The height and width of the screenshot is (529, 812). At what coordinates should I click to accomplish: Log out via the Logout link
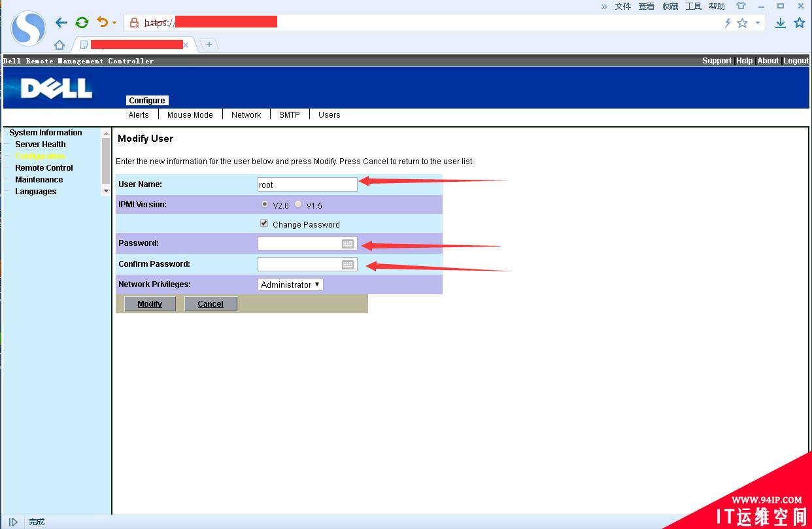796,61
